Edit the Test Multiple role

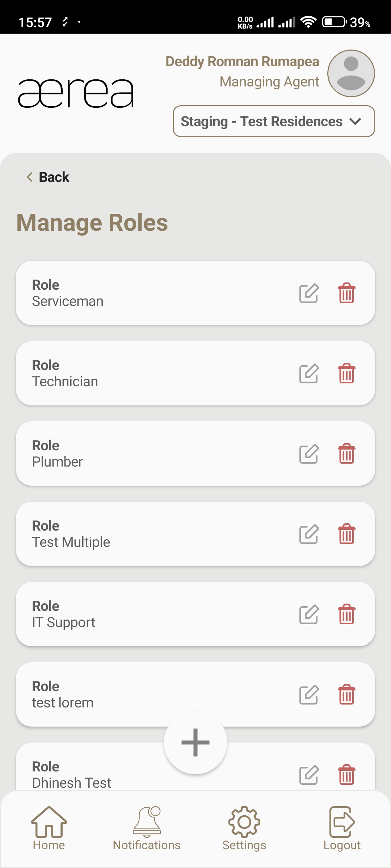click(309, 534)
